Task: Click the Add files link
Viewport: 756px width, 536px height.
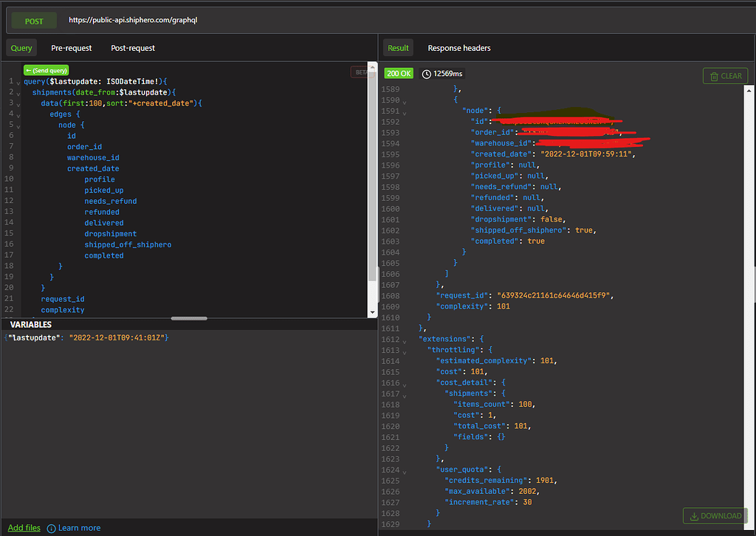Action: coord(24,528)
